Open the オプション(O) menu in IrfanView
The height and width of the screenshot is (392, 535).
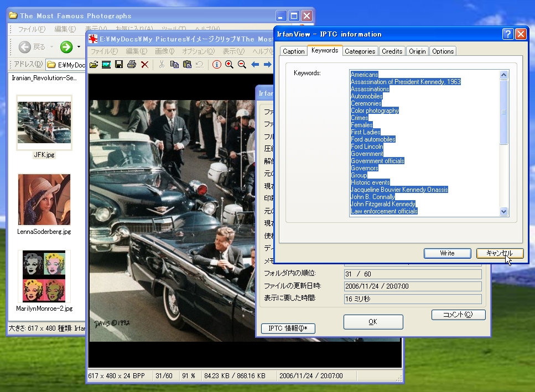[198, 51]
